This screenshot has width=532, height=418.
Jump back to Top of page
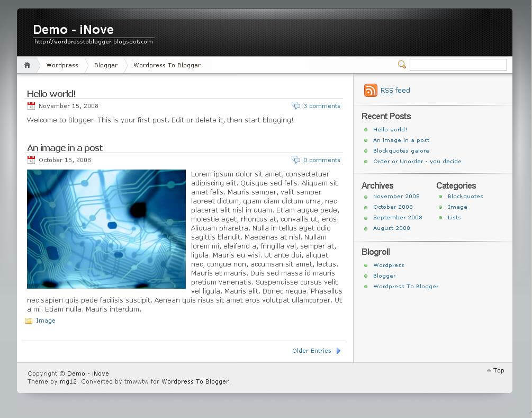pos(499,370)
